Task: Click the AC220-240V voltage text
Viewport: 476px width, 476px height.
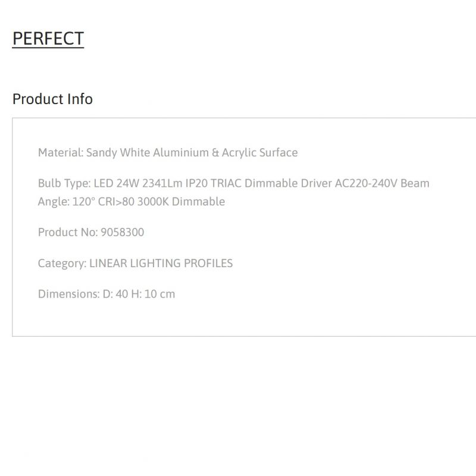Action: [366, 183]
